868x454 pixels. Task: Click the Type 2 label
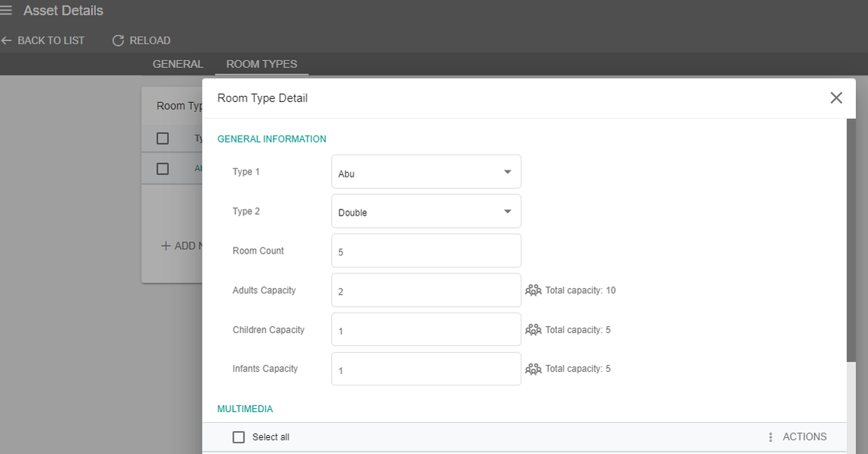(246, 211)
